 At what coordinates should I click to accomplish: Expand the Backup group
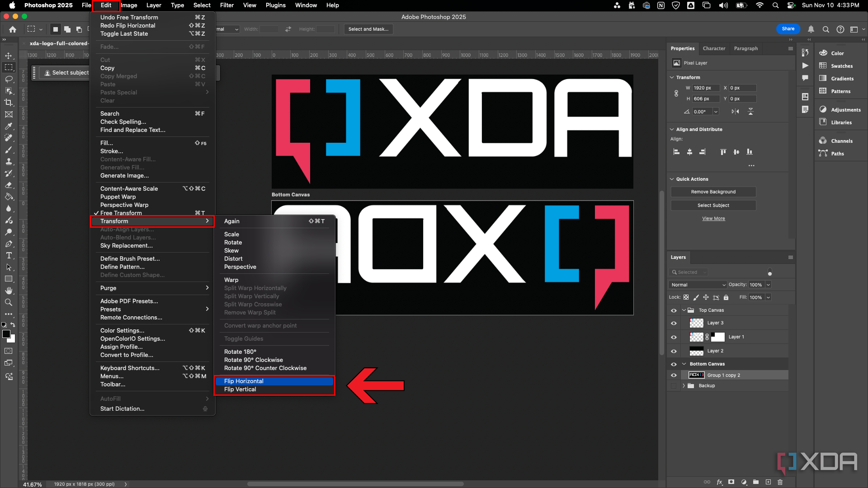click(684, 386)
